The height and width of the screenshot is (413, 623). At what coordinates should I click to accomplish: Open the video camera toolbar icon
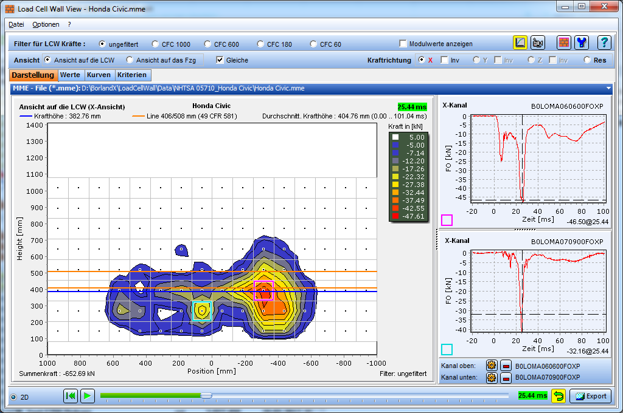tap(538, 43)
